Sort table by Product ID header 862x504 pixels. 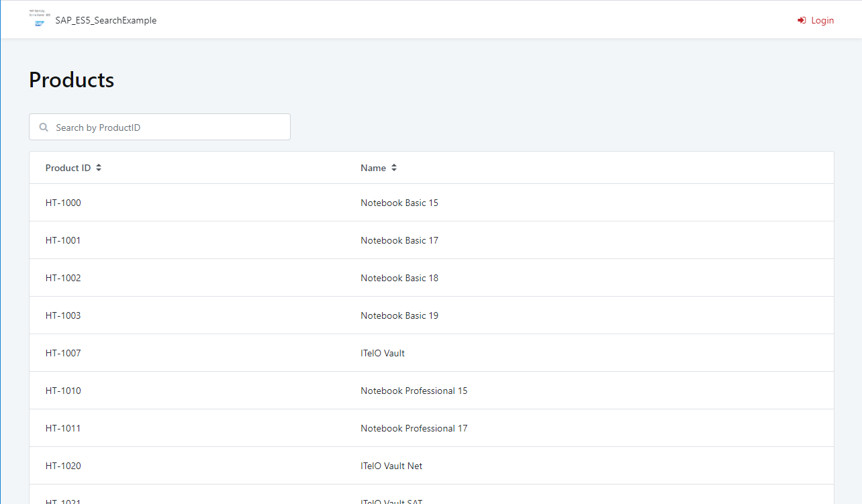68,168
